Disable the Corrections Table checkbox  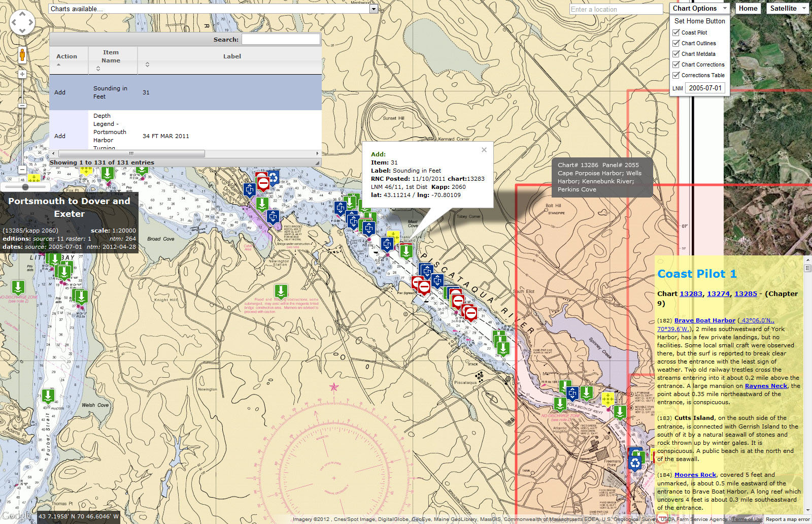(x=676, y=75)
